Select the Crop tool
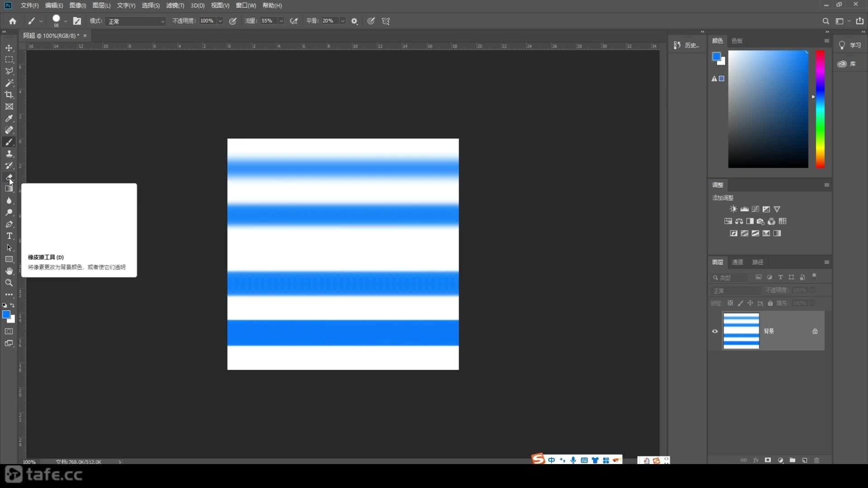Image resolution: width=868 pixels, height=488 pixels. click(9, 95)
